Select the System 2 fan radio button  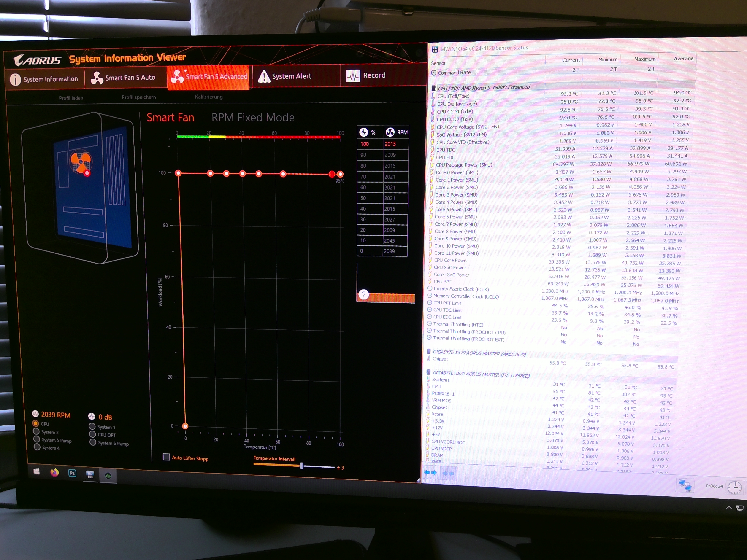point(36,431)
